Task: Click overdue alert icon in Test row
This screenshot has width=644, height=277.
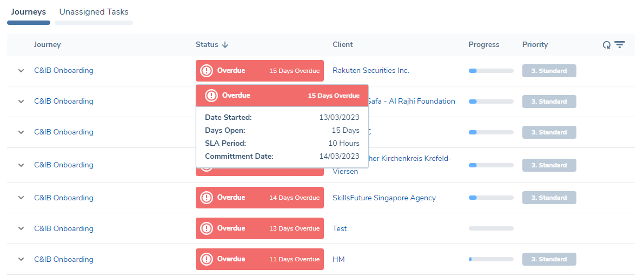Action: [207, 228]
